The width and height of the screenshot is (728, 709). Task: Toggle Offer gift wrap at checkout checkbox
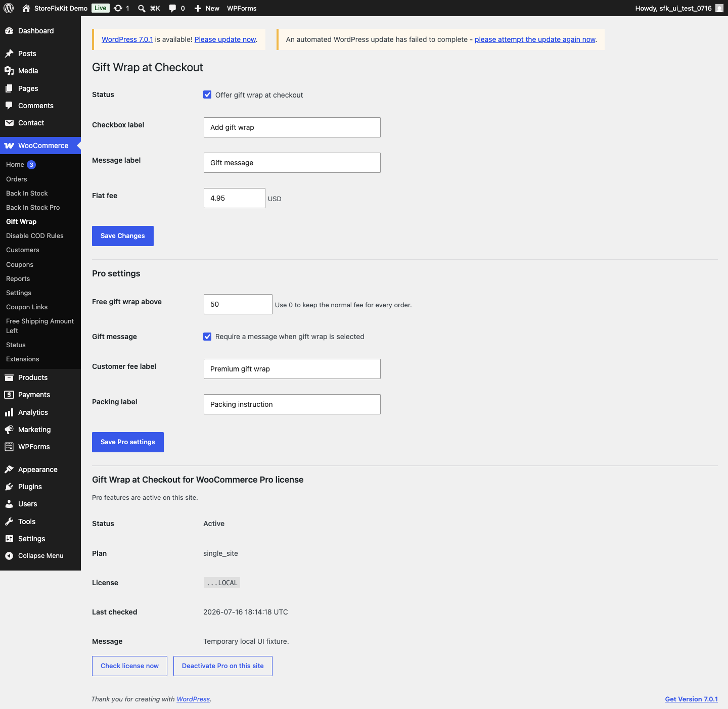pyautogui.click(x=207, y=94)
